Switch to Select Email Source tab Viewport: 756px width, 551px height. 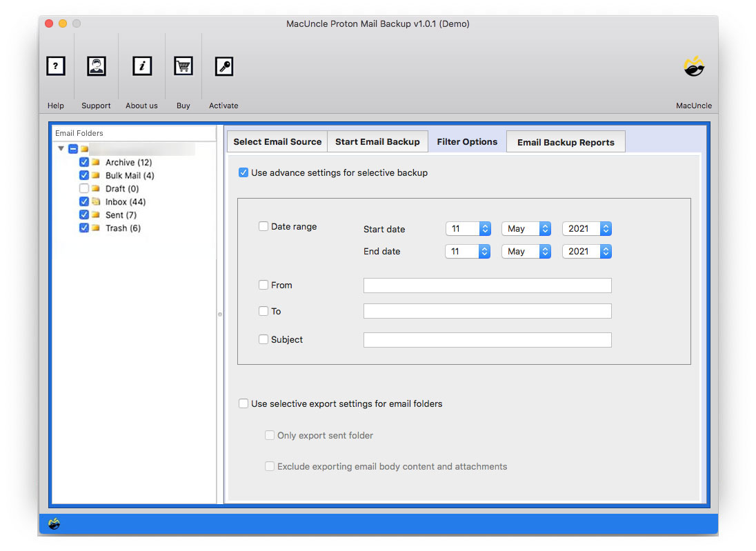point(277,142)
